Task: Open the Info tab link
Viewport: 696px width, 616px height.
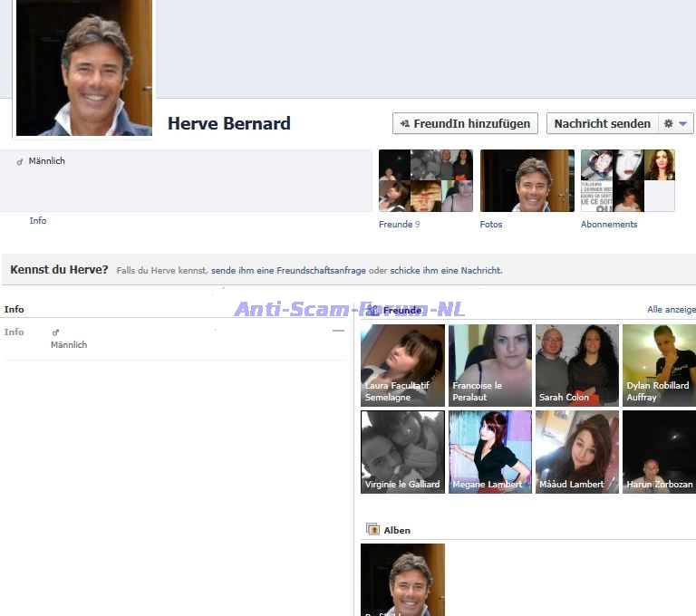Action: (x=37, y=221)
